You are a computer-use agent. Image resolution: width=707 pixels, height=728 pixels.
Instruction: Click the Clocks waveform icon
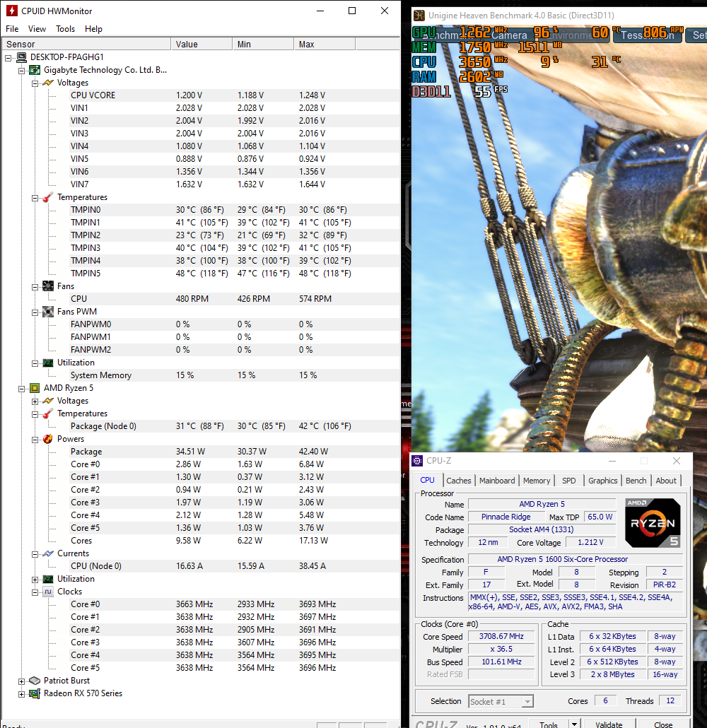pyautogui.click(x=47, y=592)
